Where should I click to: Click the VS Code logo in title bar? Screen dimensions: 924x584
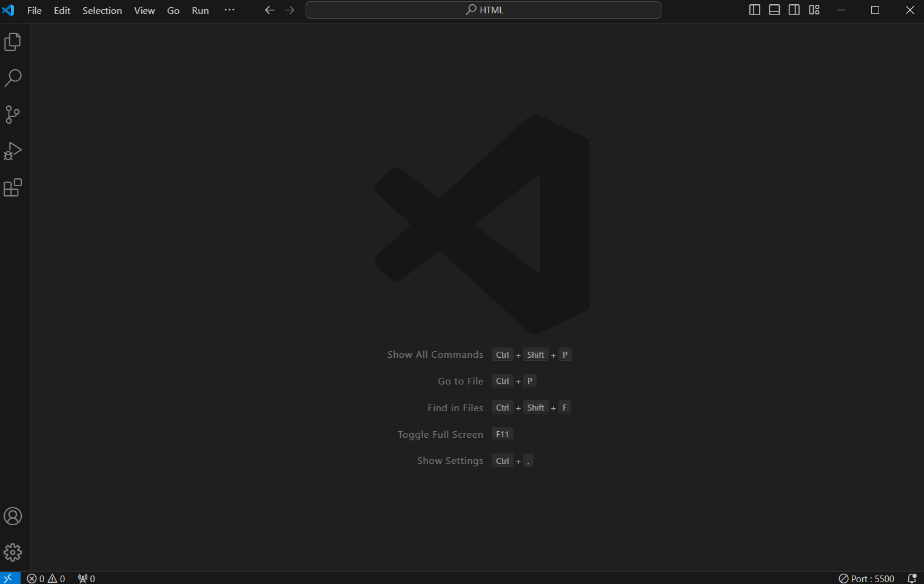8,10
